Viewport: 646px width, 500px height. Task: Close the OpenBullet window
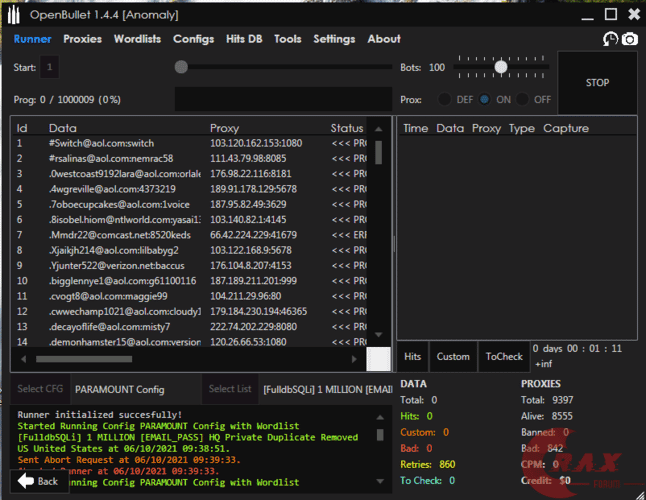coord(634,14)
